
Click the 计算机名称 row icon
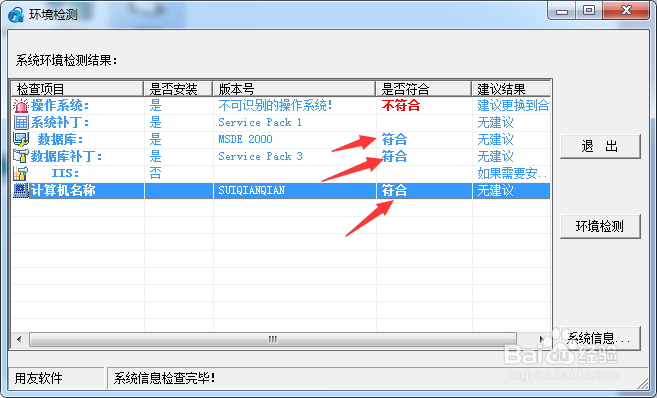(21, 190)
